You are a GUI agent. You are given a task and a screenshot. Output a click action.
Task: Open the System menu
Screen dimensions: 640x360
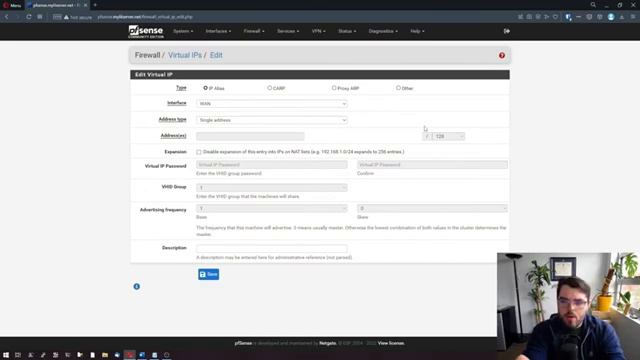coord(183,31)
